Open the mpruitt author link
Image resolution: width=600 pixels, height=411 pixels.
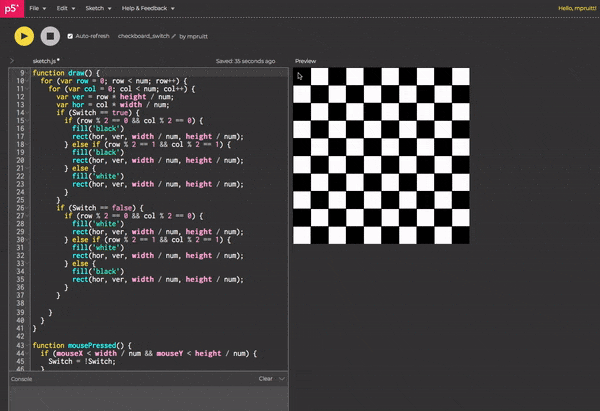pos(198,36)
